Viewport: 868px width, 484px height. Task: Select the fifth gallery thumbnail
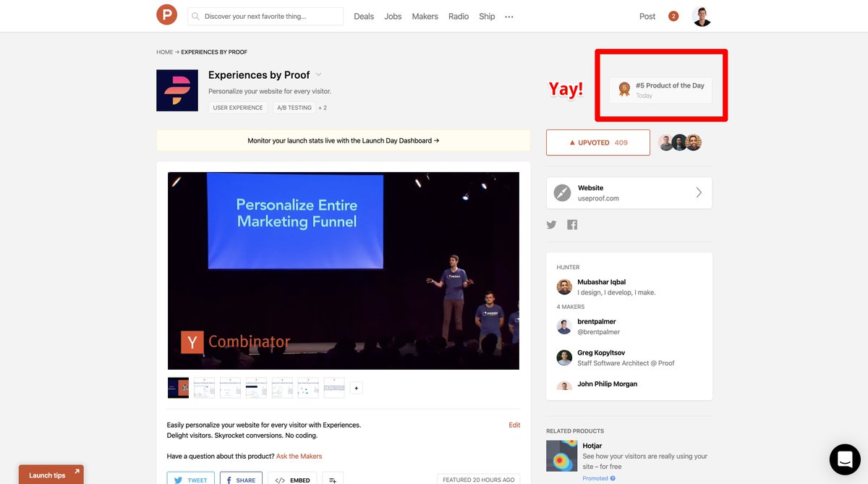click(x=282, y=388)
